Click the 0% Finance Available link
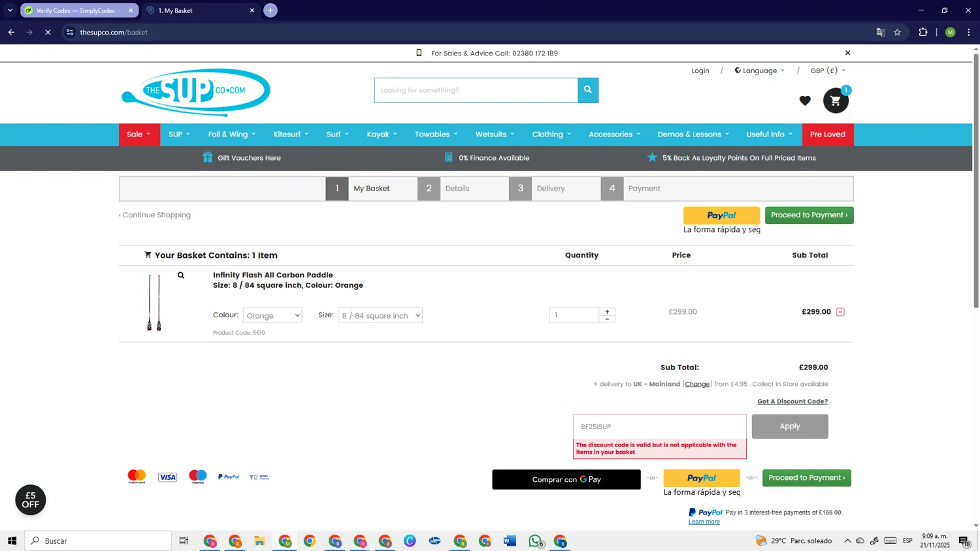980x551 pixels. (x=487, y=157)
